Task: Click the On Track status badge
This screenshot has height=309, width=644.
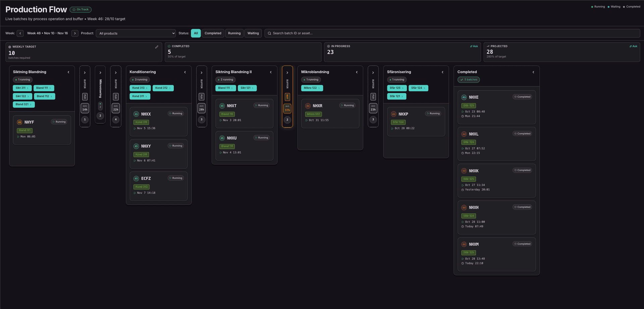Action: click(x=80, y=9)
